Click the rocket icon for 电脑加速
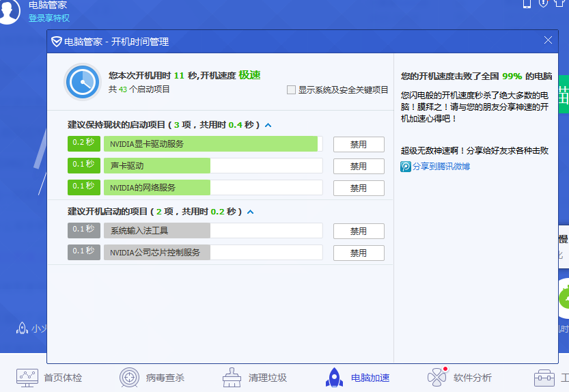 click(334, 378)
